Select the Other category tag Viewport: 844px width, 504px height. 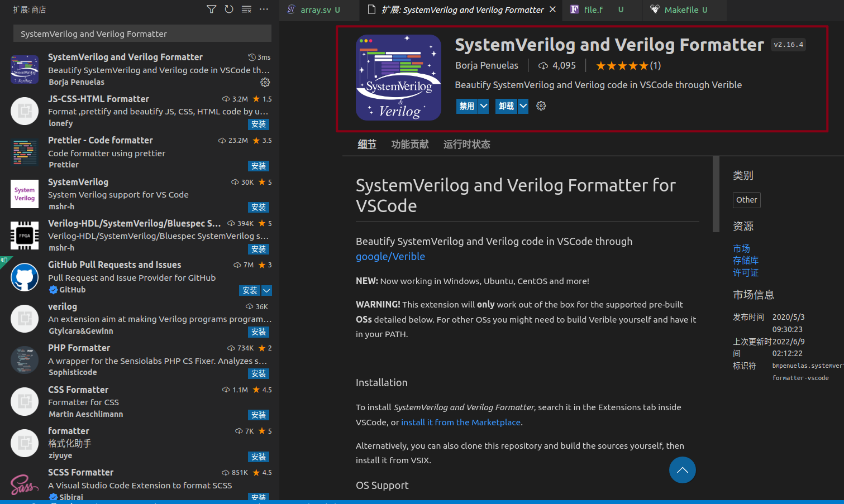coord(747,200)
